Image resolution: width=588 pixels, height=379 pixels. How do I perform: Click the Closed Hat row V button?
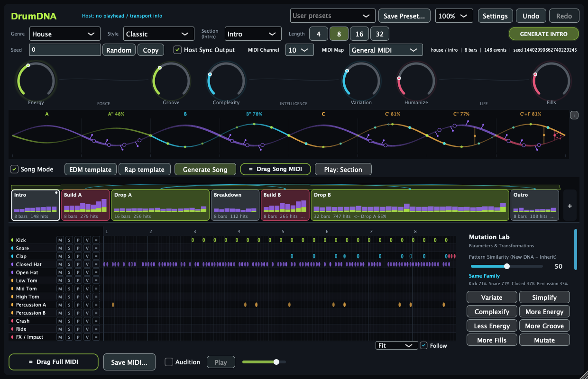click(87, 264)
